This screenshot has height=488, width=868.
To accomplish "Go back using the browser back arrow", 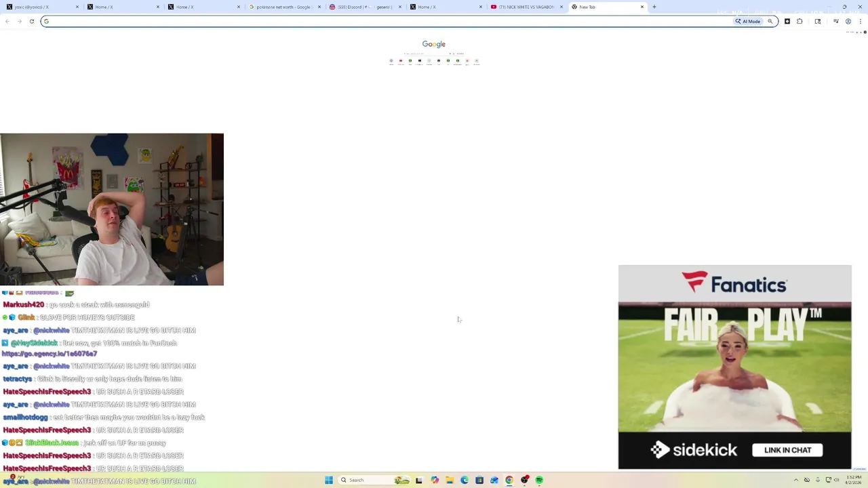I will pos(7,21).
